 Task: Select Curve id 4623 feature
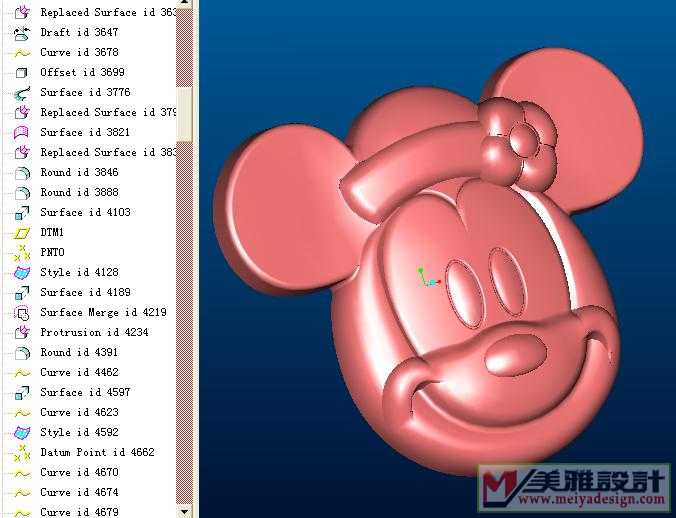tap(79, 412)
